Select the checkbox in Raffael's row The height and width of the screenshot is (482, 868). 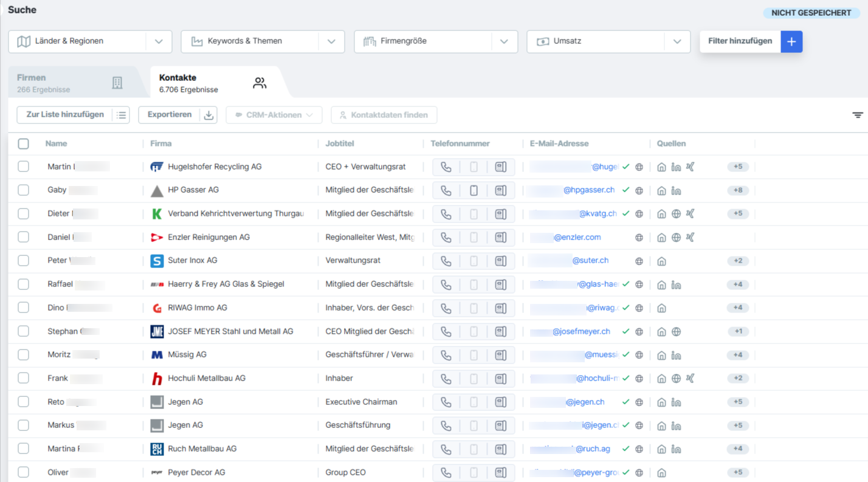pos(23,284)
